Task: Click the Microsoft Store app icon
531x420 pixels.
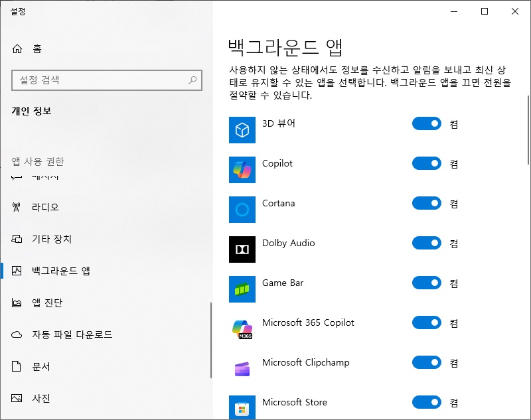Action: coord(242,407)
